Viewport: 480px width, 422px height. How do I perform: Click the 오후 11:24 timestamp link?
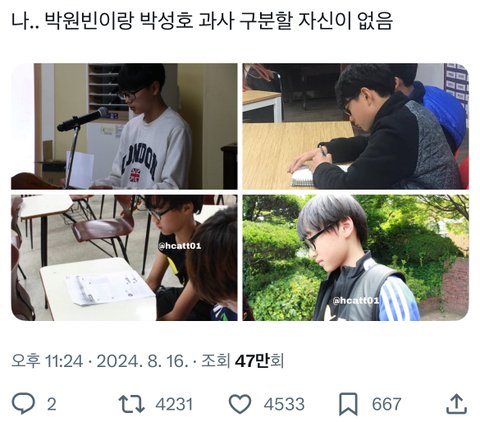coord(47,361)
